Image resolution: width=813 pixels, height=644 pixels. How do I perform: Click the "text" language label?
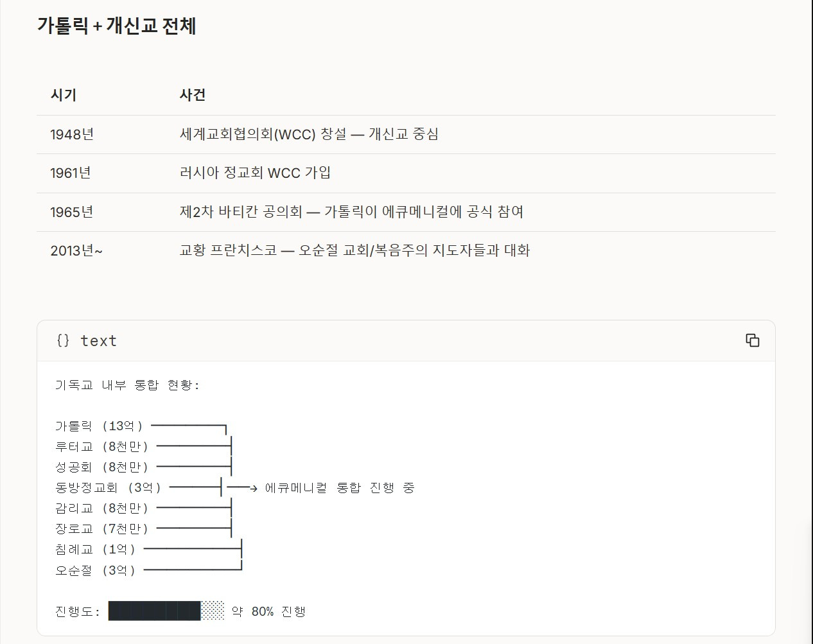coord(98,341)
